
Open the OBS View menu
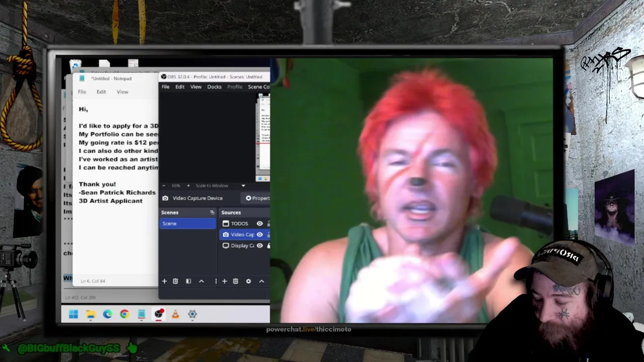point(196,87)
